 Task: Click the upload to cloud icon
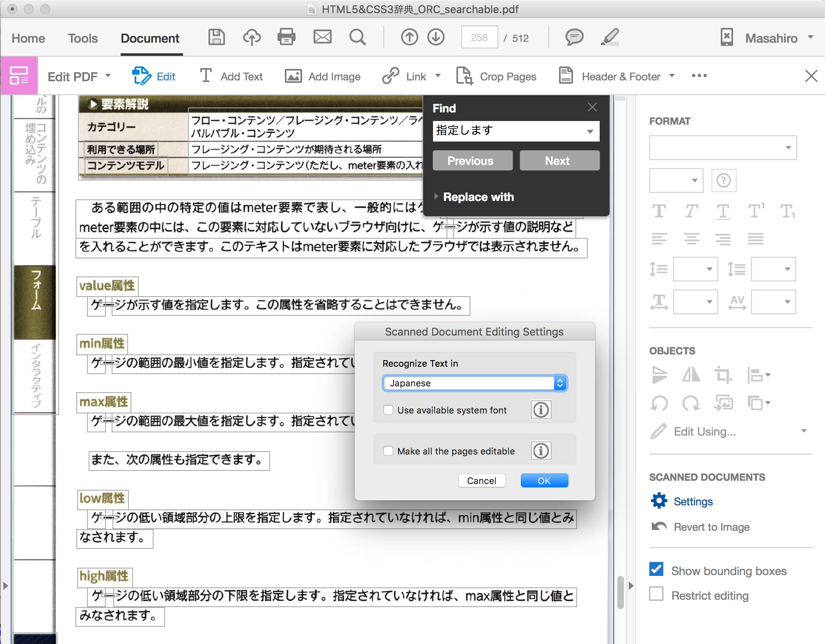tap(252, 37)
